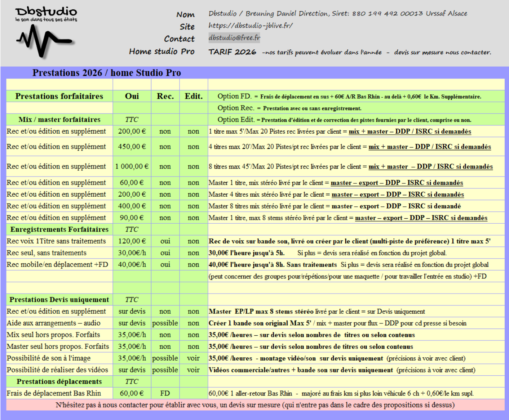Viewport: 509px width, 420px height.
Task: Select the "Prestations forfaitaires" header cell
Action: [x=59, y=96]
